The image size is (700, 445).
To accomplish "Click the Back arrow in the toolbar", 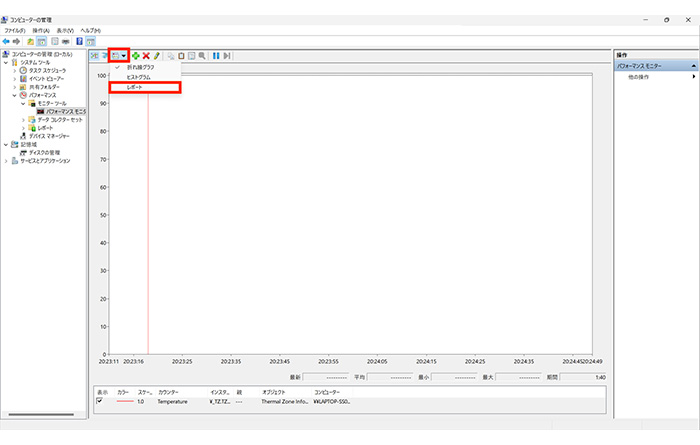I will (x=7, y=41).
